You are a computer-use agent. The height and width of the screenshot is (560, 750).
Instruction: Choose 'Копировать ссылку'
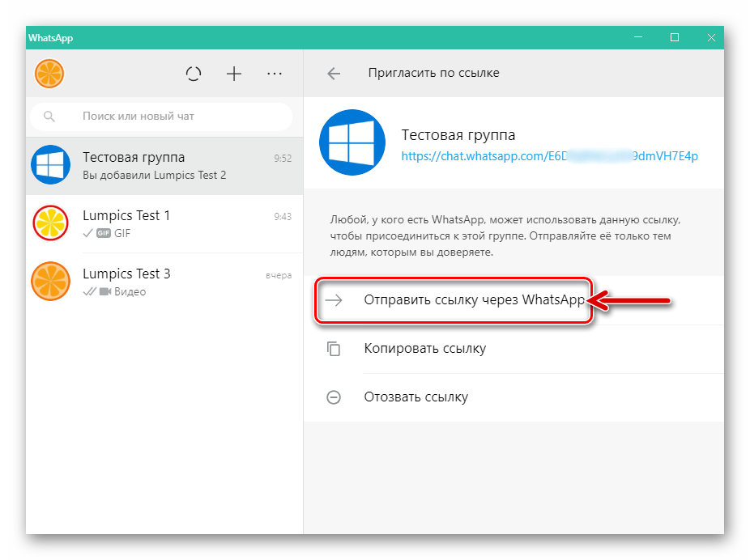(513, 349)
